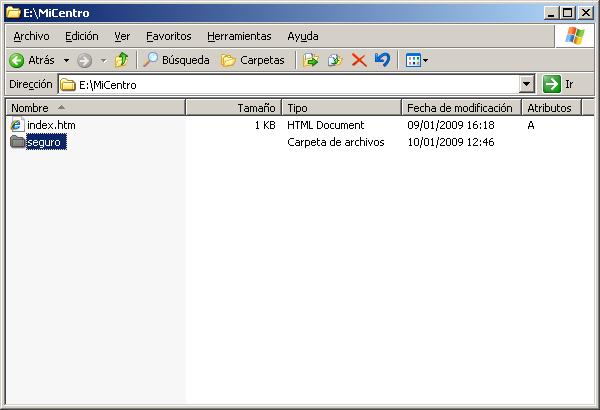Viewport: 600px width, 410px height.
Task: Open the Archivo menu
Action: pyautogui.click(x=30, y=36)
